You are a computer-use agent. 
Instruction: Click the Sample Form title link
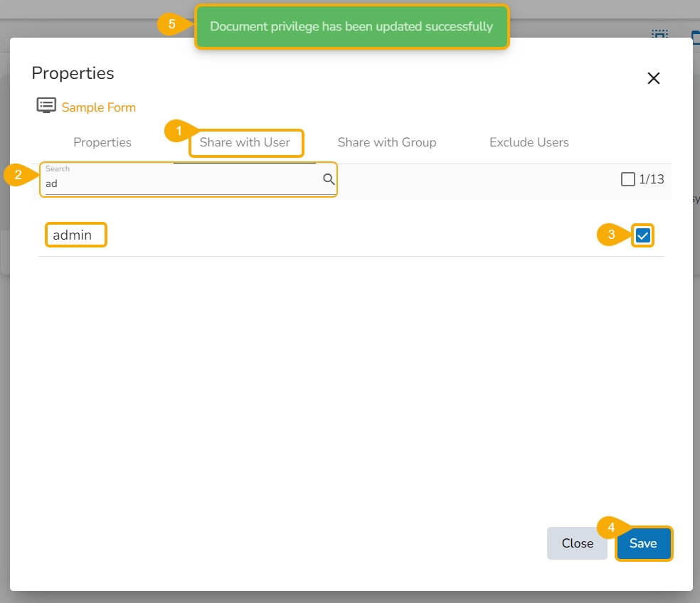99,107
